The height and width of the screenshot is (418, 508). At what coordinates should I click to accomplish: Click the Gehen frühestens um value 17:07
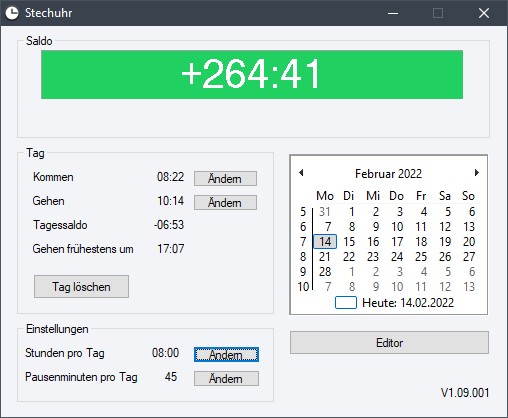coord(170,249)
